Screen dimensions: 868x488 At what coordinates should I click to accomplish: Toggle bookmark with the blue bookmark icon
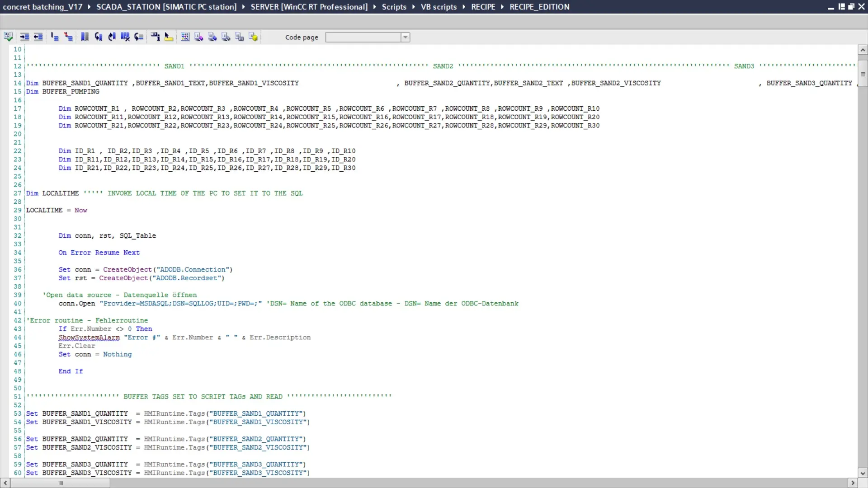coord(85,37)
